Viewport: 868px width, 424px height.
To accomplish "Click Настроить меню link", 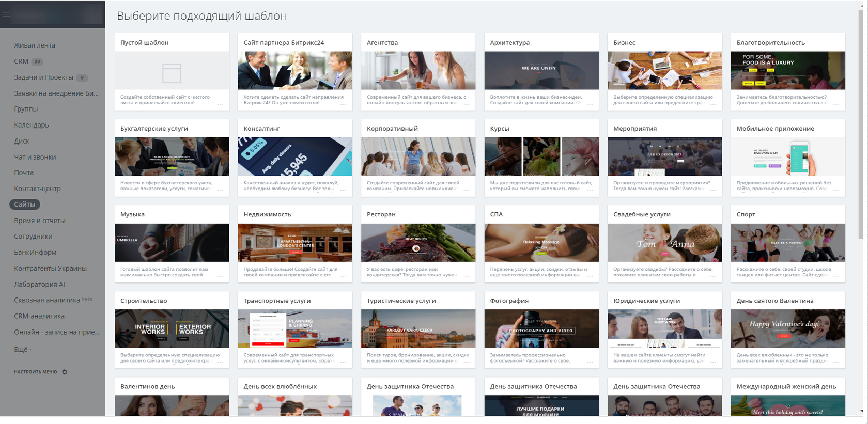I will (36, 372).
